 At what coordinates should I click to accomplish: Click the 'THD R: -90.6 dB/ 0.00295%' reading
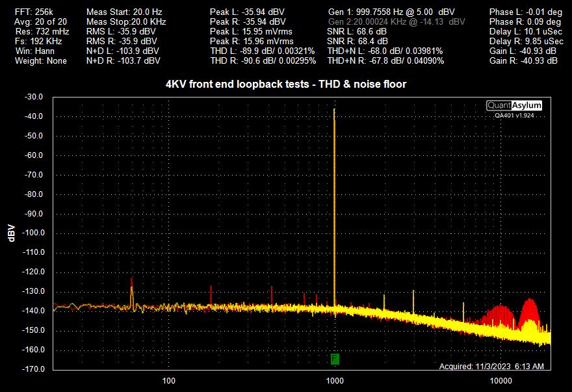263,61
